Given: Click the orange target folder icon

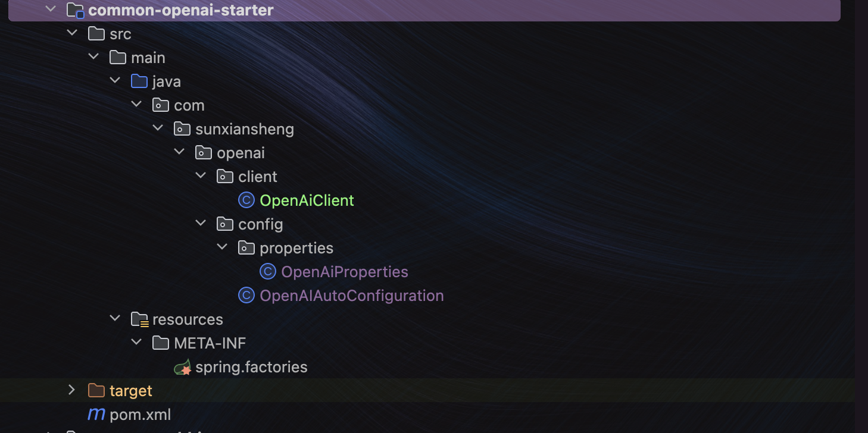Looking at the screenshot, I should point(96,391).
